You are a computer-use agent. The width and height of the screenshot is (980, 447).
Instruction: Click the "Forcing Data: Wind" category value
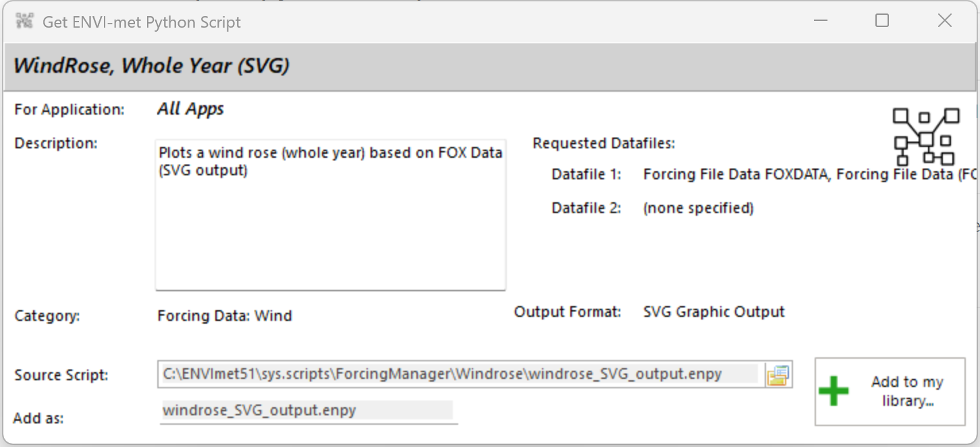point(225,316)
